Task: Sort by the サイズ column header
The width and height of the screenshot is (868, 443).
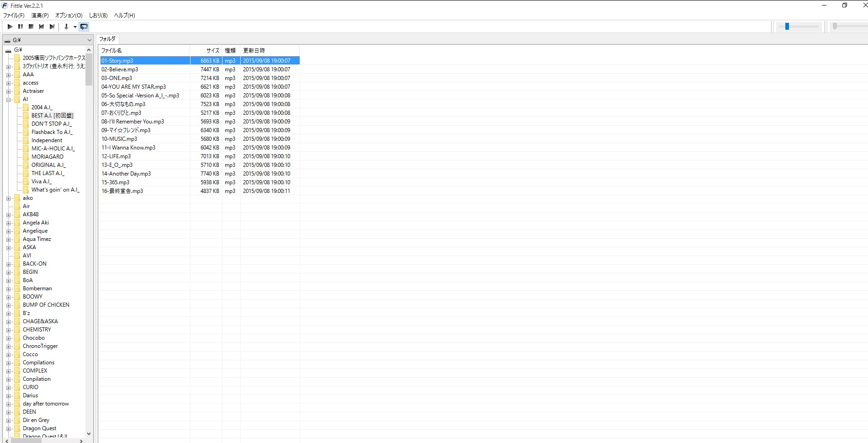Action: click(206, 50)
